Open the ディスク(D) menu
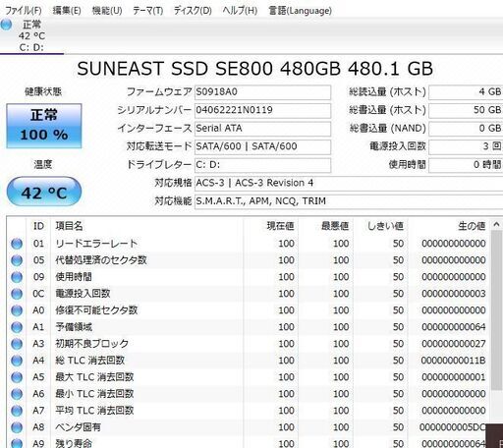 pos(193,11)
